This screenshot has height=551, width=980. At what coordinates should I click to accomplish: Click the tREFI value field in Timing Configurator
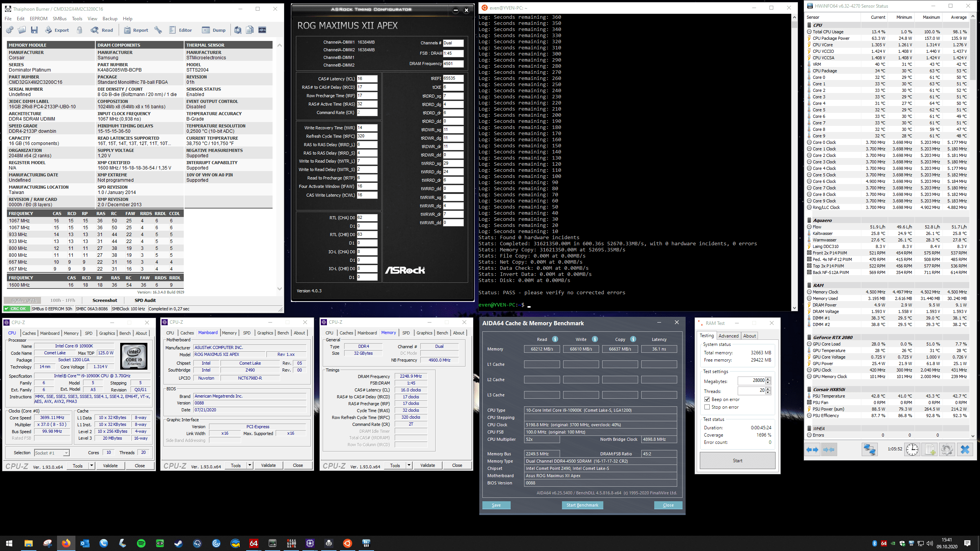[x=453, y=78]
